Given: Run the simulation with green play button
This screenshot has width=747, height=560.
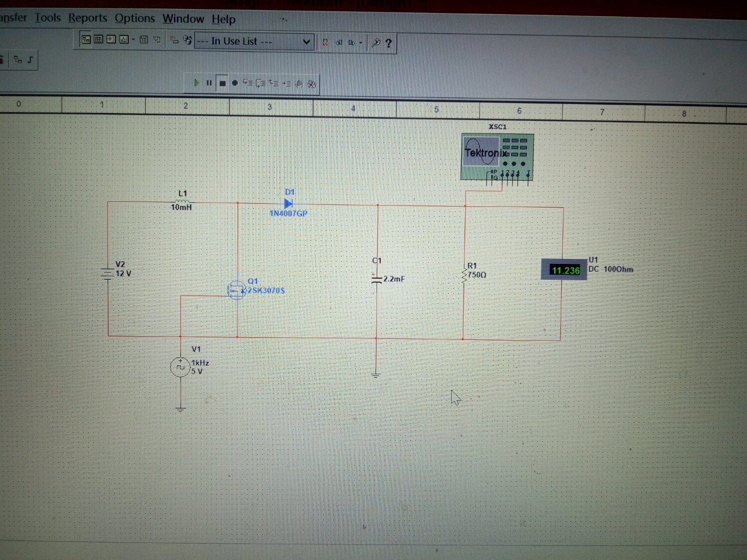Looking at the screenshot, I should (x=196, y=83).
